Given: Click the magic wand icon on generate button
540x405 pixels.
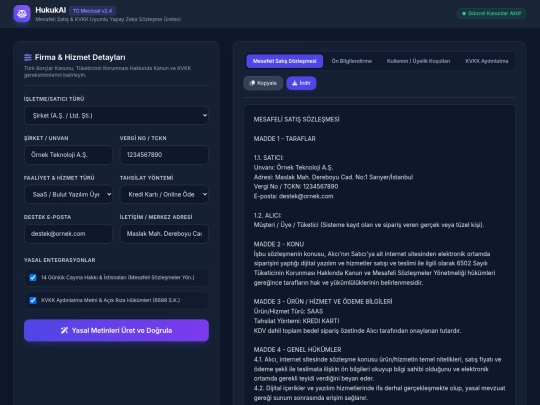Looking at the screenshot, I should 64,330.
